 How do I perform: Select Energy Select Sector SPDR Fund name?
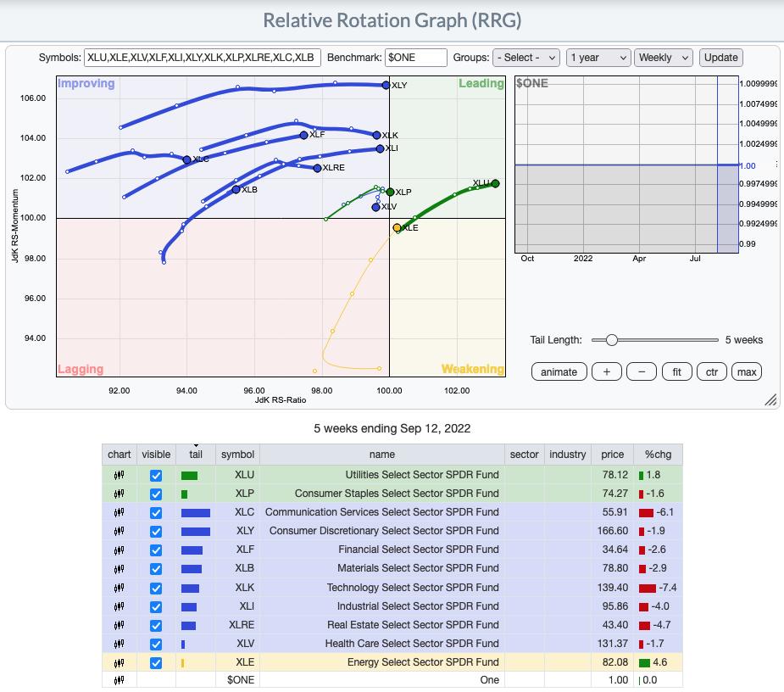pos(423,662)
